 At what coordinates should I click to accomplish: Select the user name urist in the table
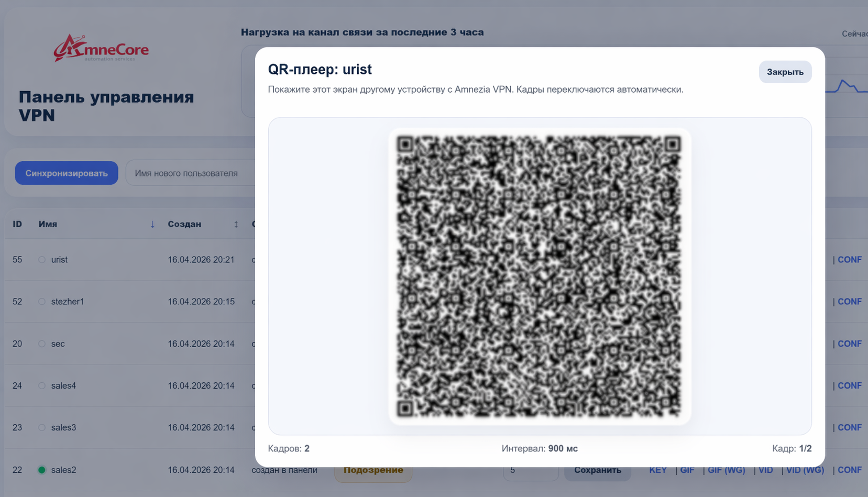tap(59, 260)
